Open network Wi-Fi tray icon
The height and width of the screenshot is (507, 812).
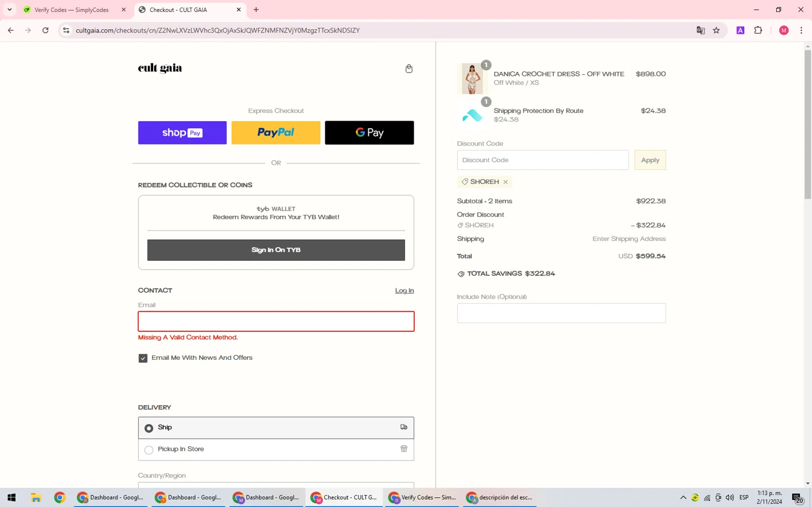(707, 498)
